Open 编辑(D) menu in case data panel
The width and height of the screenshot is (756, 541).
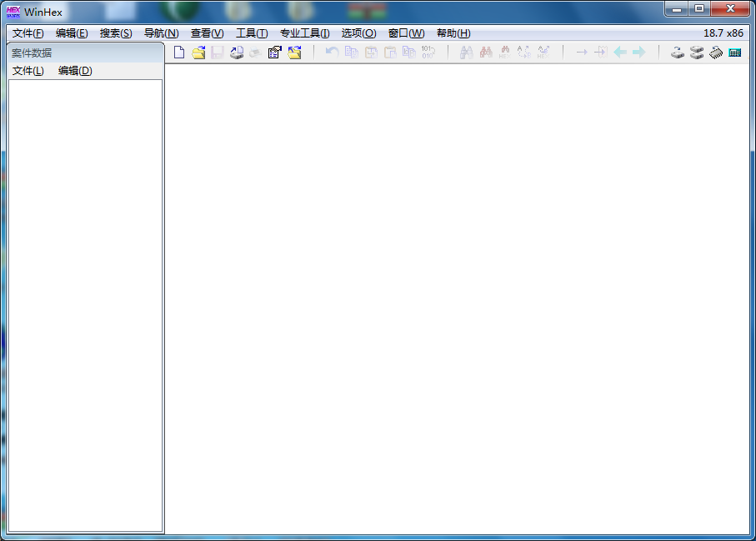point(75,71)
